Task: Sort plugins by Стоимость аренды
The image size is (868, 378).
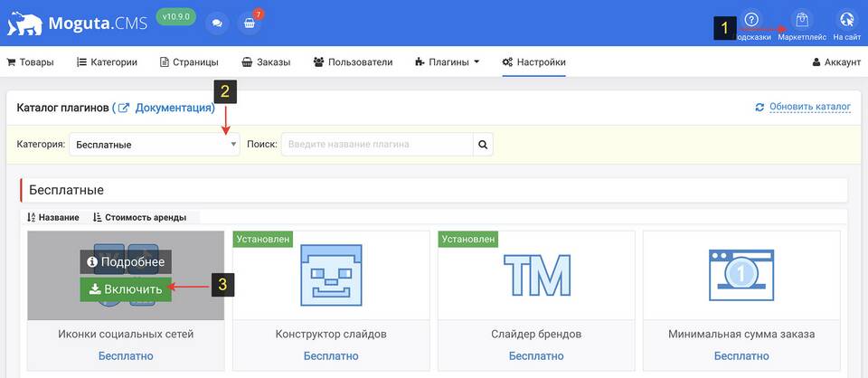Action: click(139, 217)
